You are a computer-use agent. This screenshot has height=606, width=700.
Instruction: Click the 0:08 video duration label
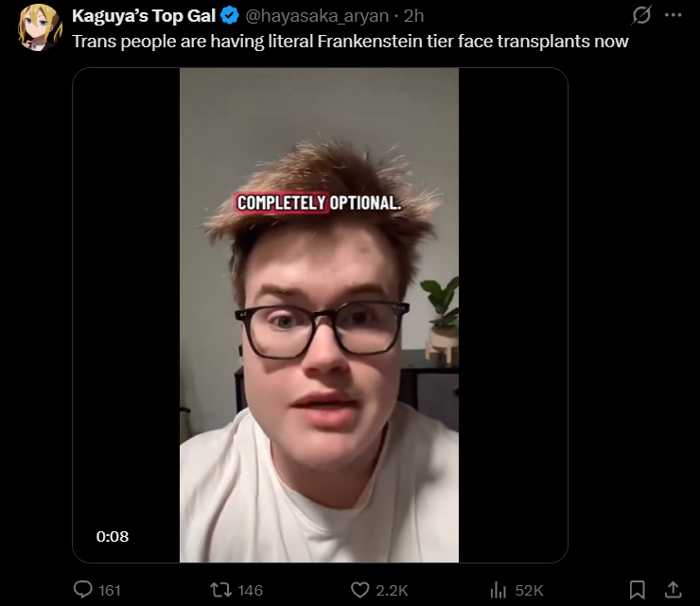tap(113, 536)
